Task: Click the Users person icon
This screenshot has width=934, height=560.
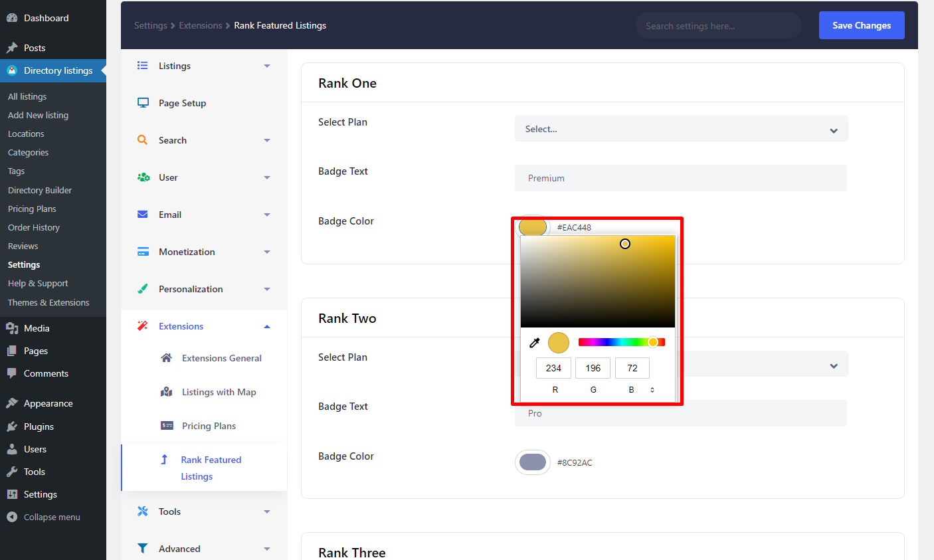Action: pyautogui.click(x=12, y=449)
